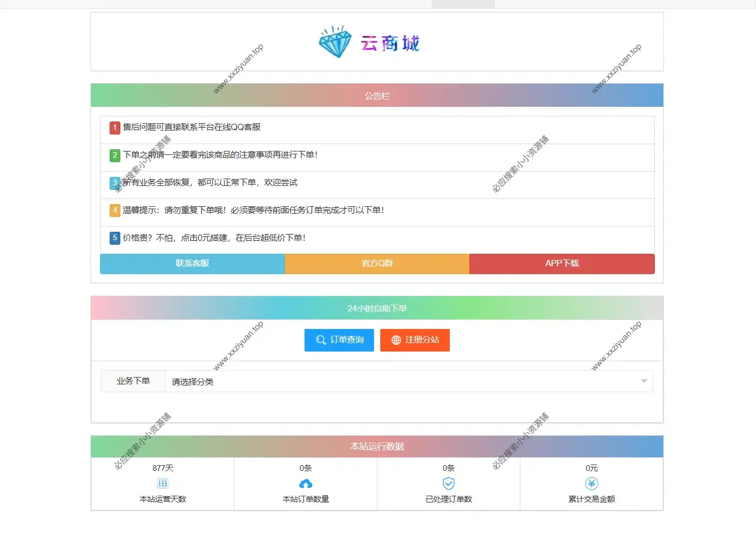Click the orange numbered badge 4 in announcements
This screenshot has width=756, height=533.
(x=115, y=210)
